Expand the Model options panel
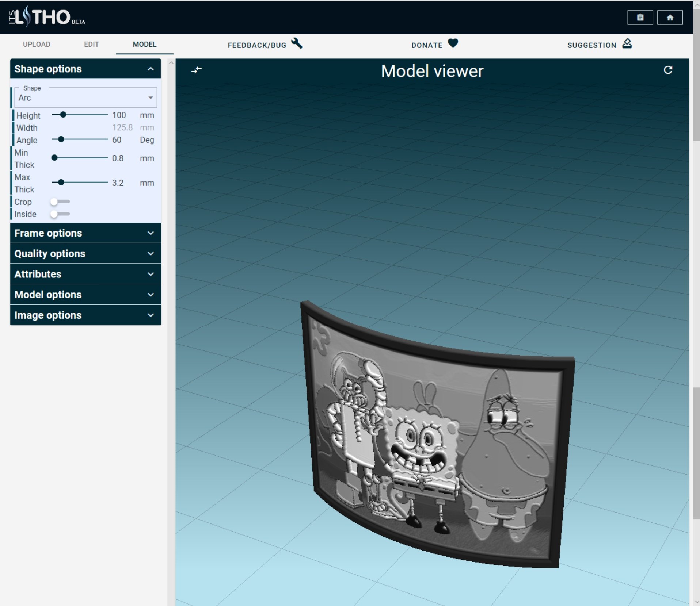This screenshot has width=700, height=606. [x=86, y=294]
